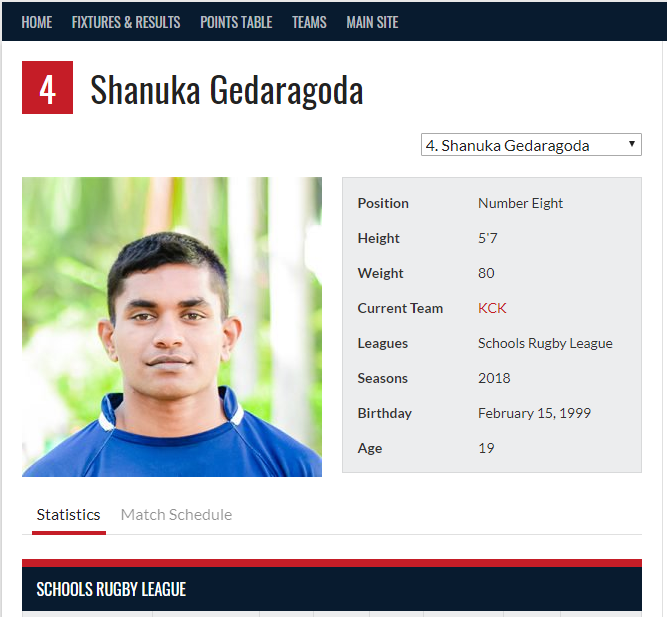Image resolution: width=667 pixels, height=617 pixels.
Task: Click the Position label in details
Action: tap(383, 203)
